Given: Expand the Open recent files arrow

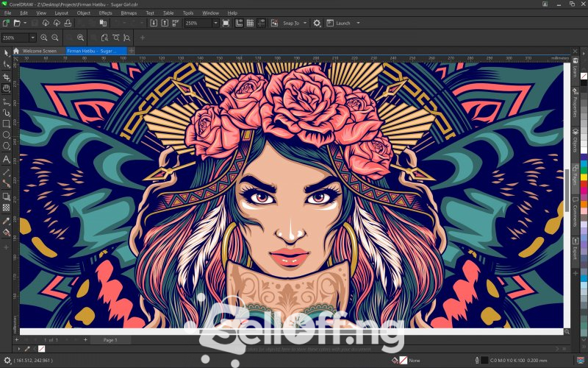Looking at the screenshot, I should pyautogui.click(x=25, y=24).
